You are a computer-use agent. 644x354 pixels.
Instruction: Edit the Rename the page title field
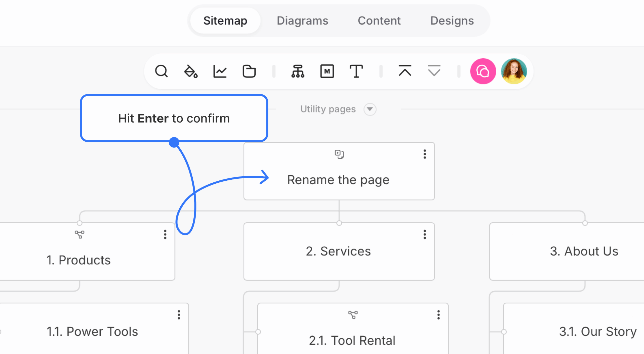point(338,180)
